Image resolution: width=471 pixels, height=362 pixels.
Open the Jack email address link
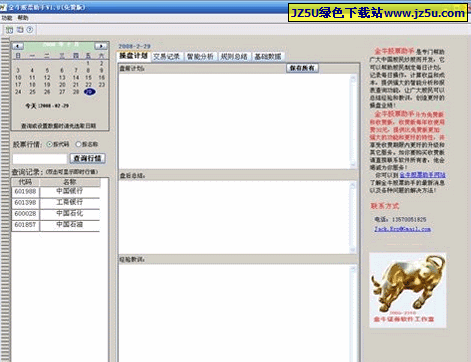(x=402, y=229)
